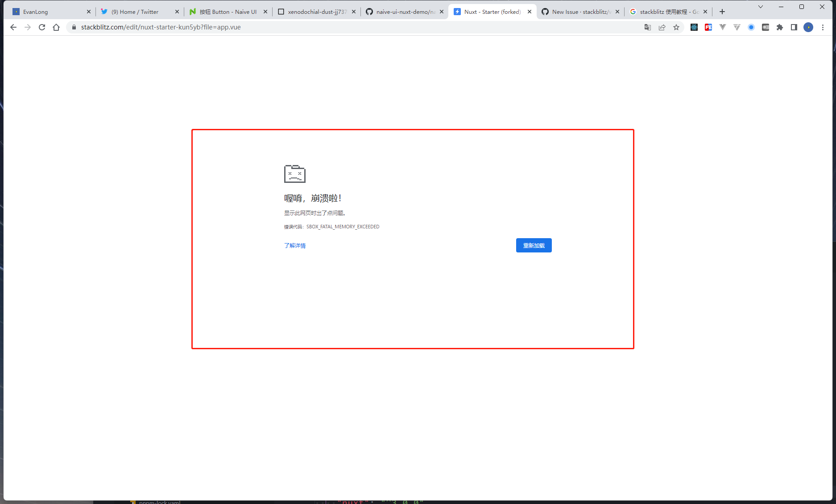
Task: Toggle the side panel icon
Action: [794, 27]
